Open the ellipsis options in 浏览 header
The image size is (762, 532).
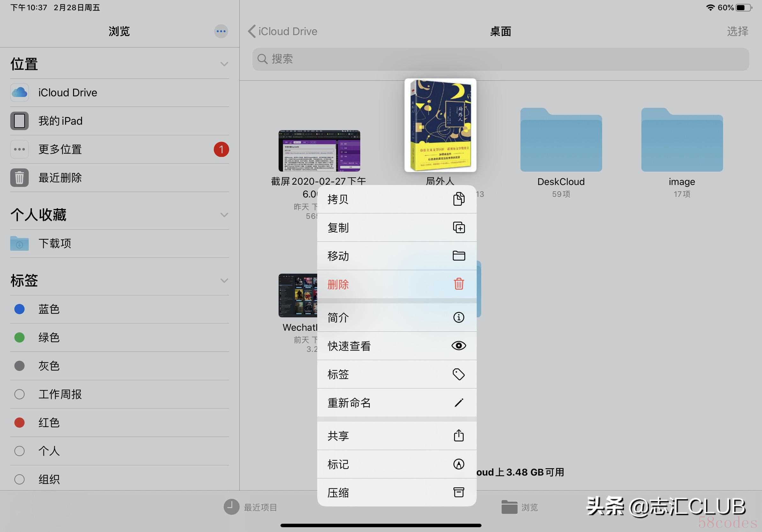coord(221,32)
